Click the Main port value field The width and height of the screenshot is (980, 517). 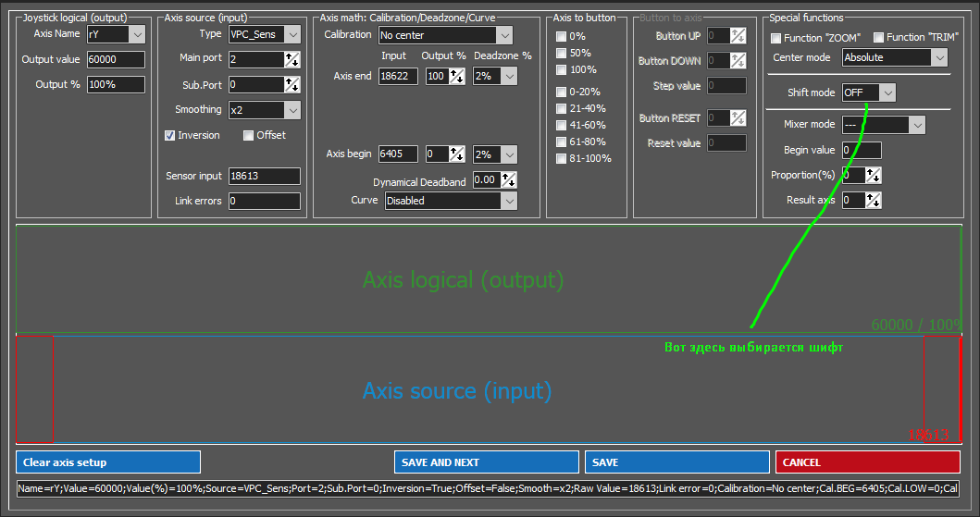coord(256,59)
